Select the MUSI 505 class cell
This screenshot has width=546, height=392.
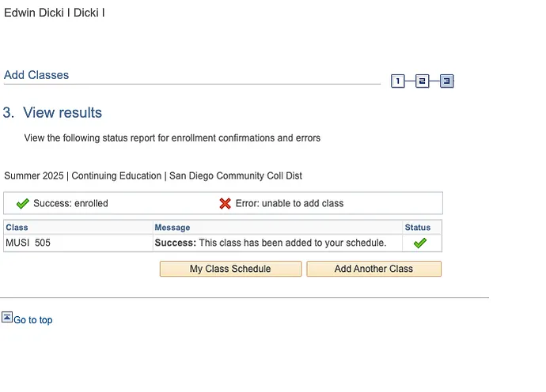pos(28,243)
